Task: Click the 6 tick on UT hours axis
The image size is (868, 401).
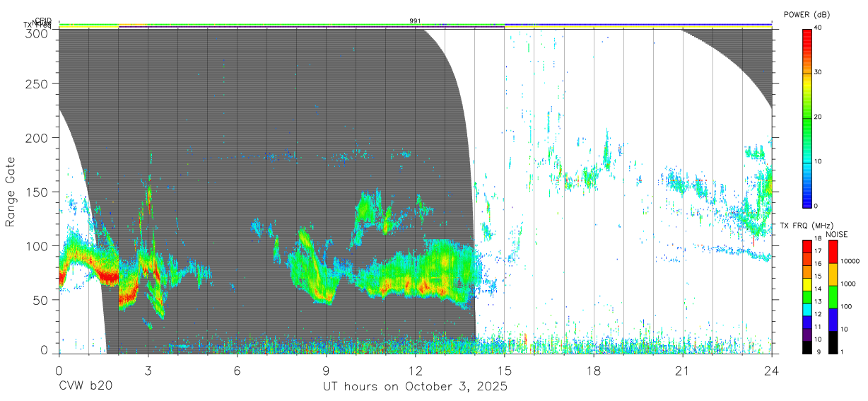Action: pyautogui.click(x=237, y=370)
